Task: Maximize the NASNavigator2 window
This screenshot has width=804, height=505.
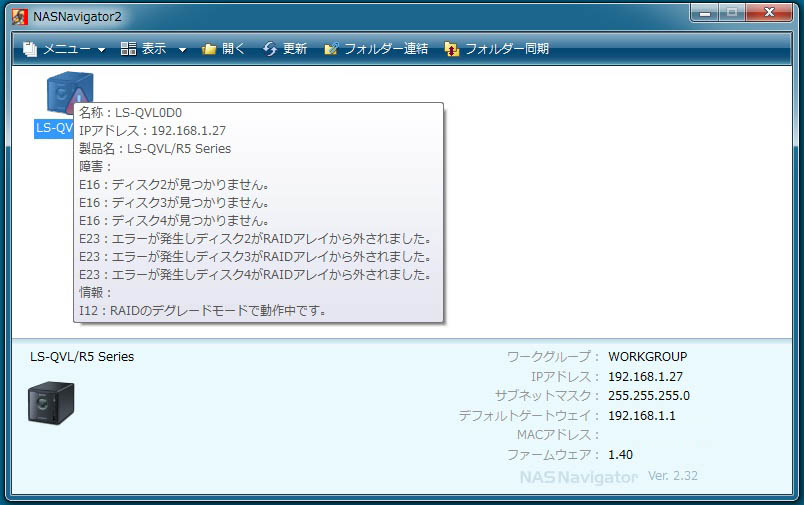Action: 732,12
